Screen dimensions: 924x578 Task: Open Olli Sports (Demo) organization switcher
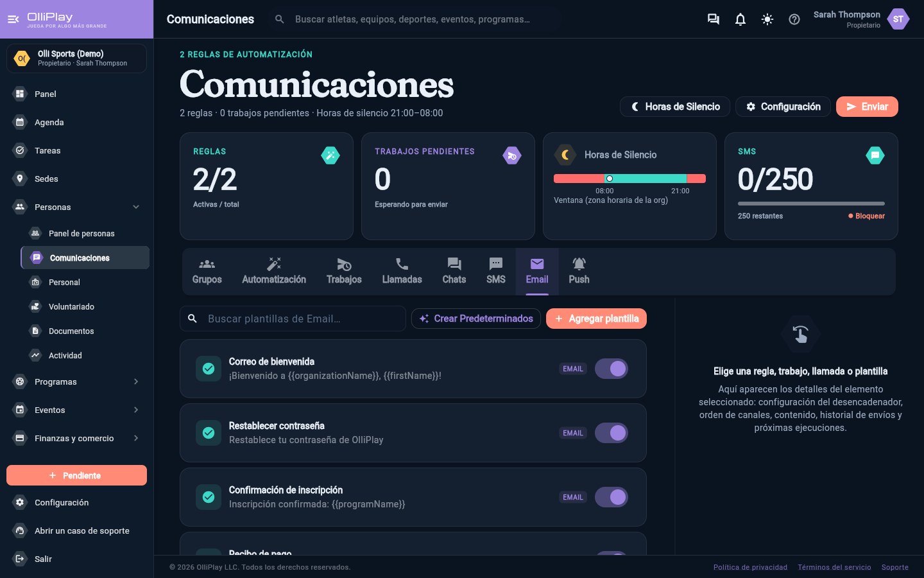(76, 58)
